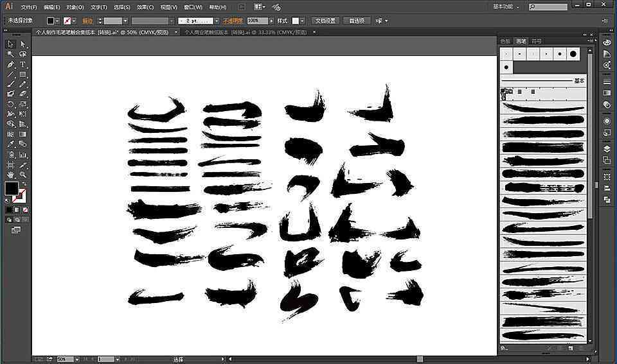Select the Selection (black arrow) tool
The image size is (617, 364).
(11, 44)
